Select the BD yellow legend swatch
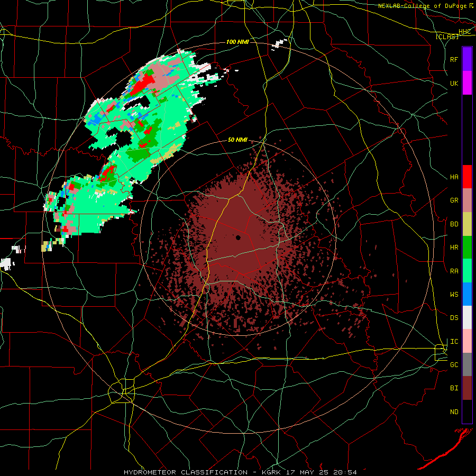 click(467, 224)
